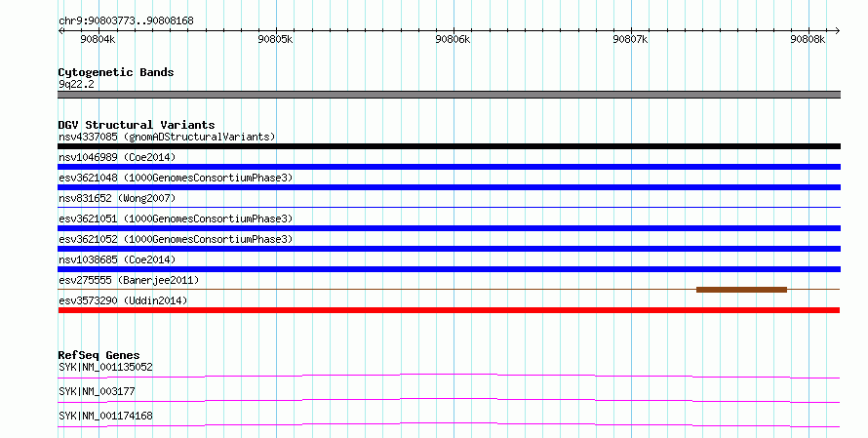Open variant label esv3573290 (Uddin2014)
The image size is (868, 438).
(x=123, y=300)
